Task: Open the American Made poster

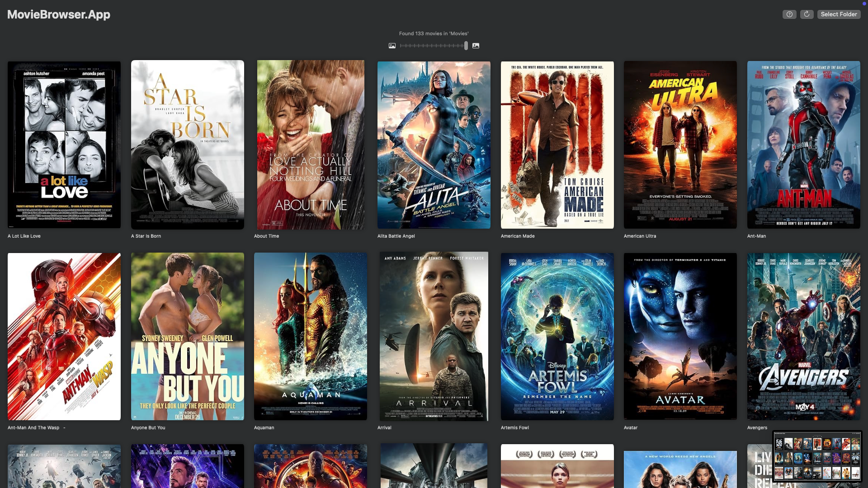Action: [x=557, y=145]
